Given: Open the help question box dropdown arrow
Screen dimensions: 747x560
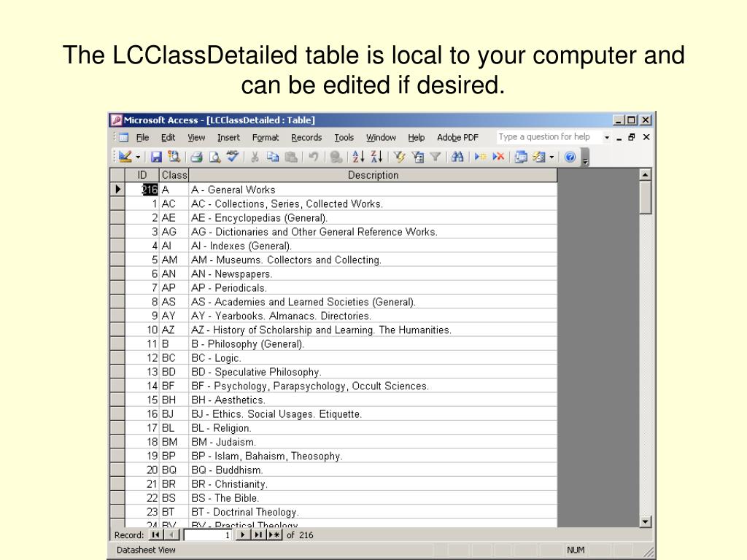Looking at the screenshot, I should point(606,137).
